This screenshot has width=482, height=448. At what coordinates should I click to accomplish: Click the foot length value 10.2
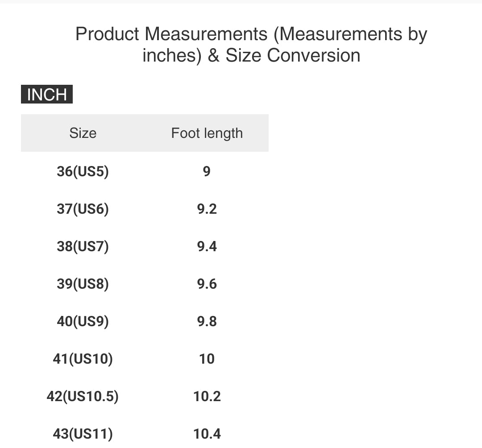207,396
